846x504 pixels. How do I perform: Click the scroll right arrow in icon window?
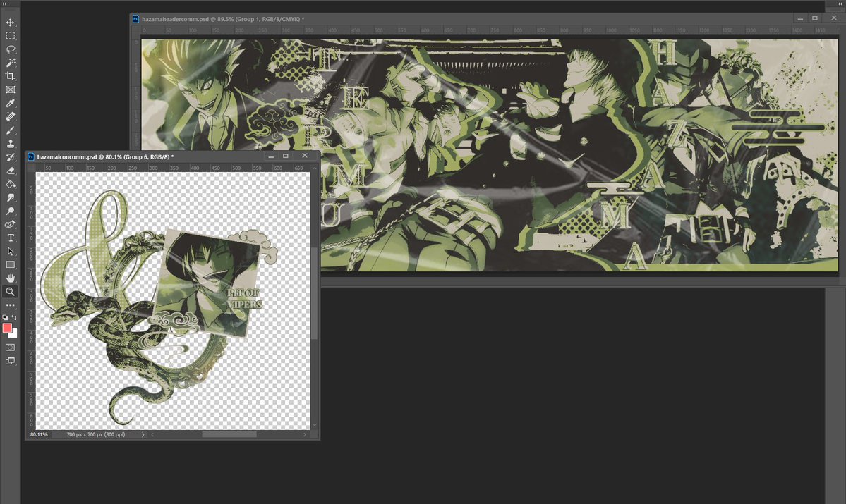305,434
